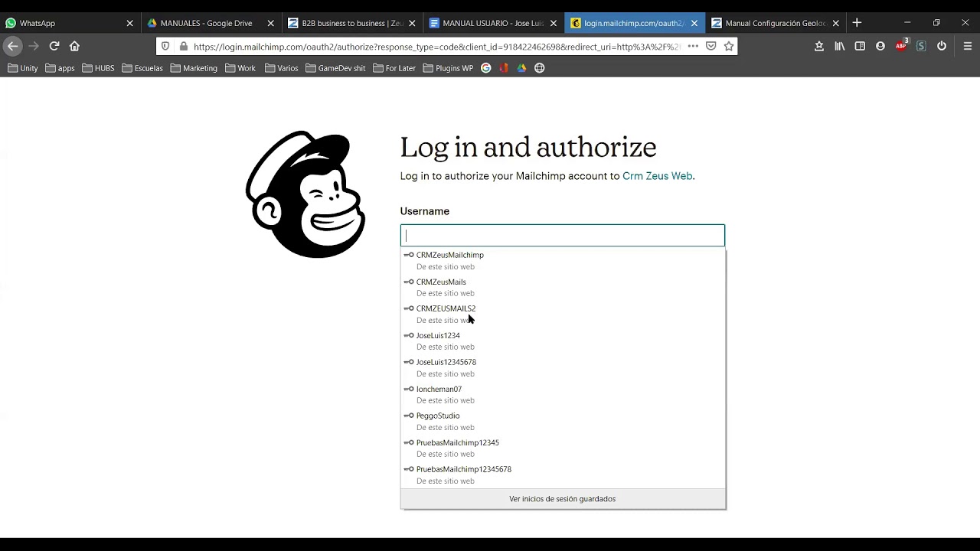Open the Adblock Plus extension
The image size is (980, 551).
pos(901,46)
